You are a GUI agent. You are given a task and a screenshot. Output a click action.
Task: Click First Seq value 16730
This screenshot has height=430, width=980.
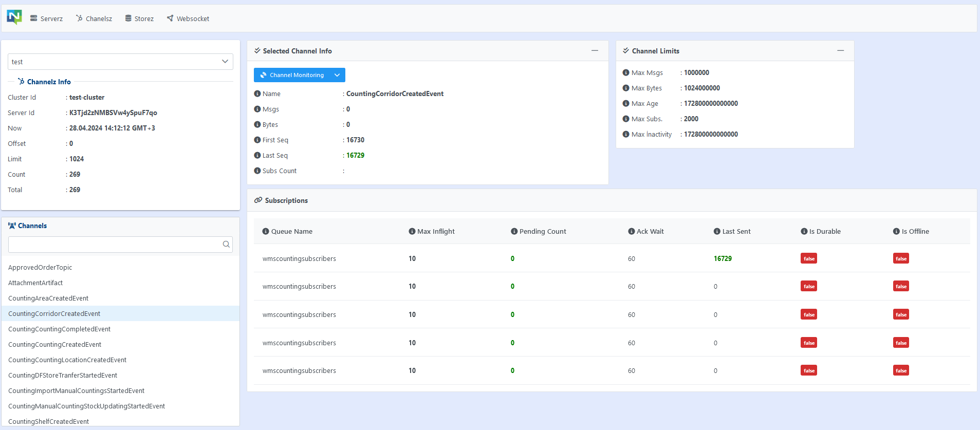tap(355, 140)
